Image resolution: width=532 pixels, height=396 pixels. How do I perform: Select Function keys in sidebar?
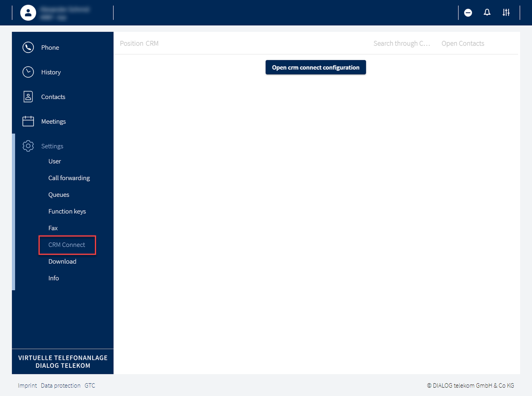pos(67,211)
